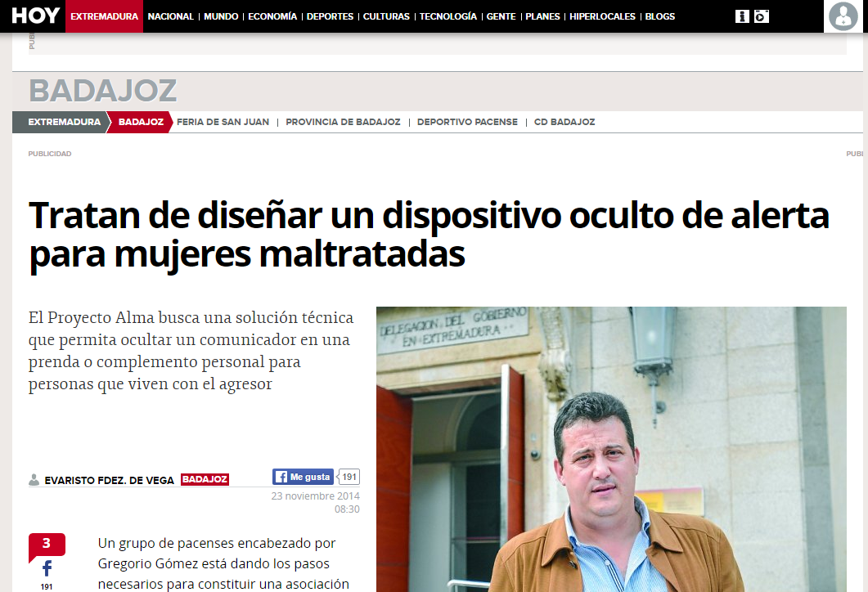
Task: Open the FERIA DE SAN JUAN link
Action: pyautogui.click(x=223, y=121)
